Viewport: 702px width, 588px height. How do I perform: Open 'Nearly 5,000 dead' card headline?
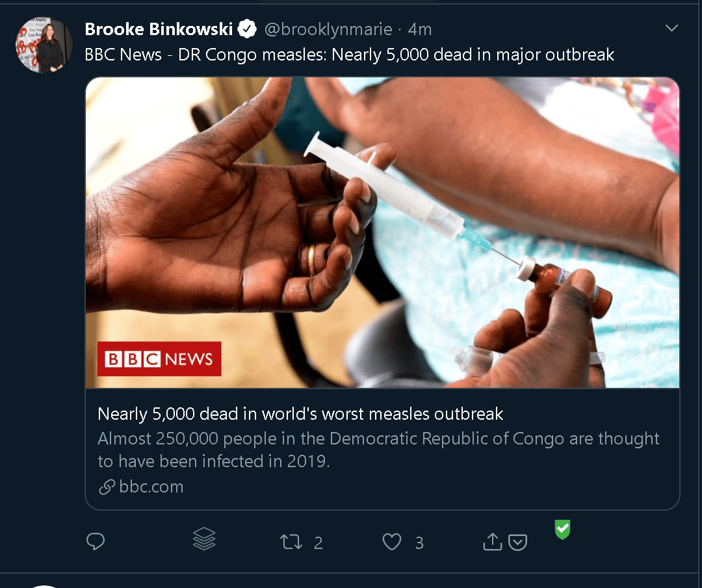click(300, 414)
